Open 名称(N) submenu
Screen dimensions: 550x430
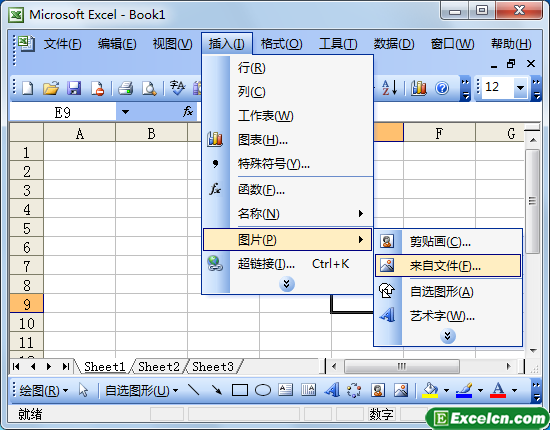click(x=287, y=213)
